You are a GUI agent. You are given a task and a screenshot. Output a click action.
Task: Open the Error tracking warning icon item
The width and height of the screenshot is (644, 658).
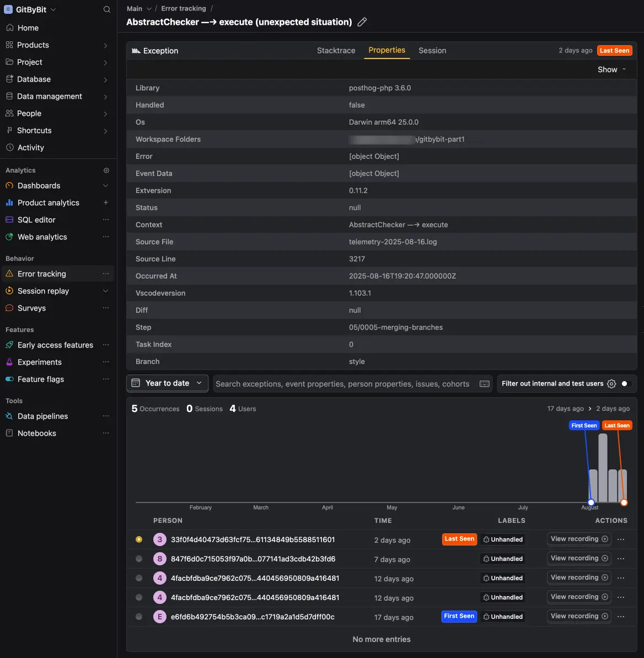tap(9, 274)
